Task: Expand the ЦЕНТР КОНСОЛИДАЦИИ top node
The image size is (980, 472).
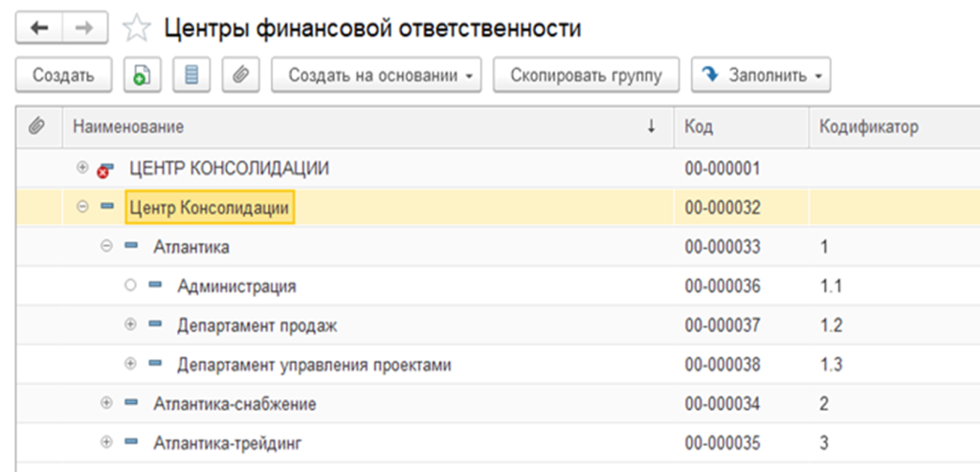Action: [82, 169]
